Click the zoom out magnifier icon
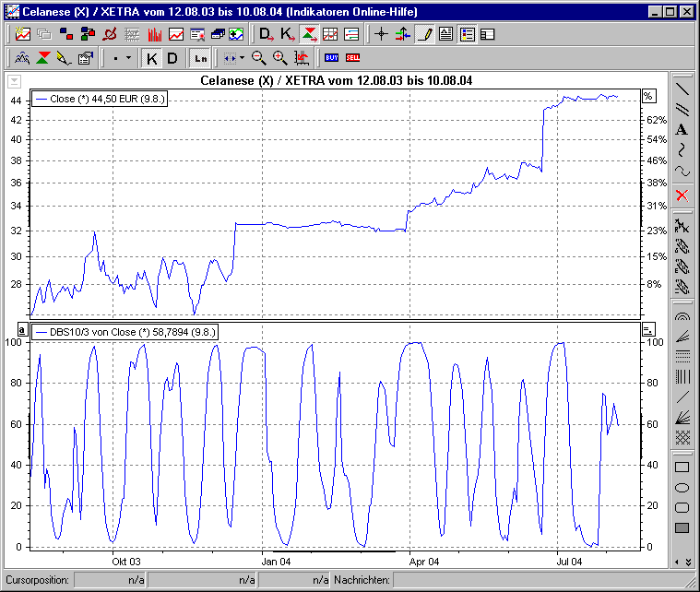The image size is (700, 592). (259, 58)
